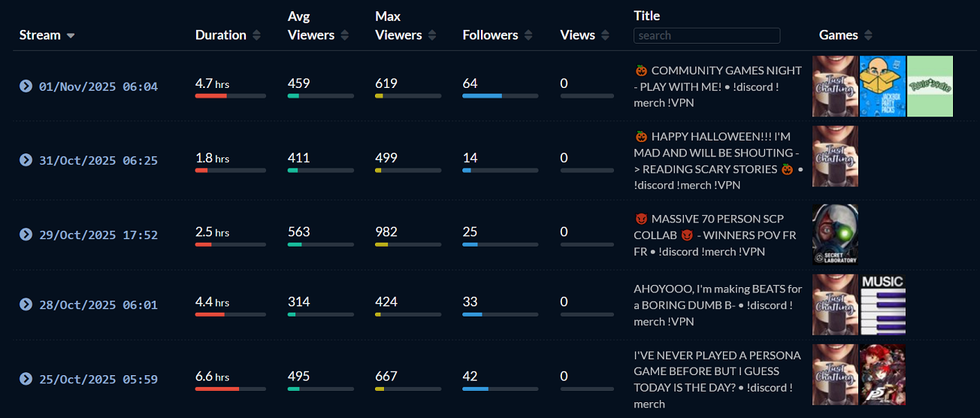The height and width of the screenshot is (418, 980).
Task: Expand the 01/Nov/2025 06:04 stream row arrow
Action: [26, 86]
